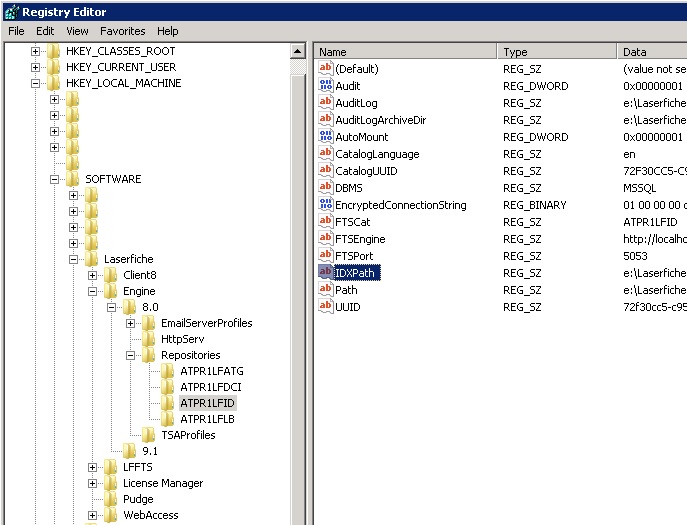This screenshot has width=687, height=525.
Task: Select the ATPR1LFATG folder icon
Action: click(x=168, y=371)
